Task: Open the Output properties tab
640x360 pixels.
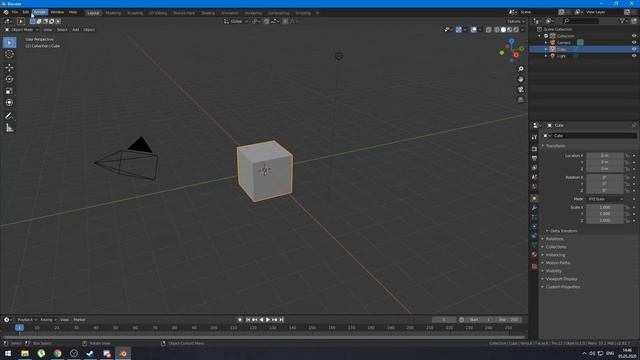Action: tap(534, 158)
